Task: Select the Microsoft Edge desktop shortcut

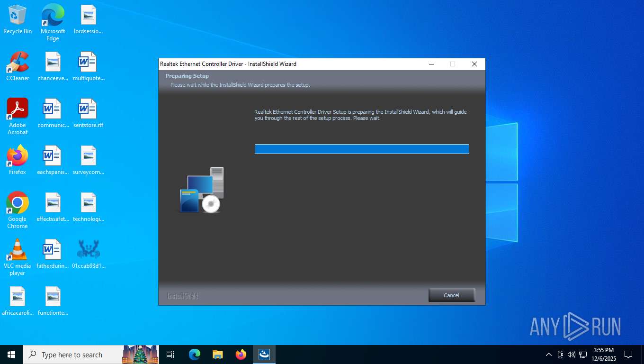Action: pyautogui.click(x=53, y=23)
